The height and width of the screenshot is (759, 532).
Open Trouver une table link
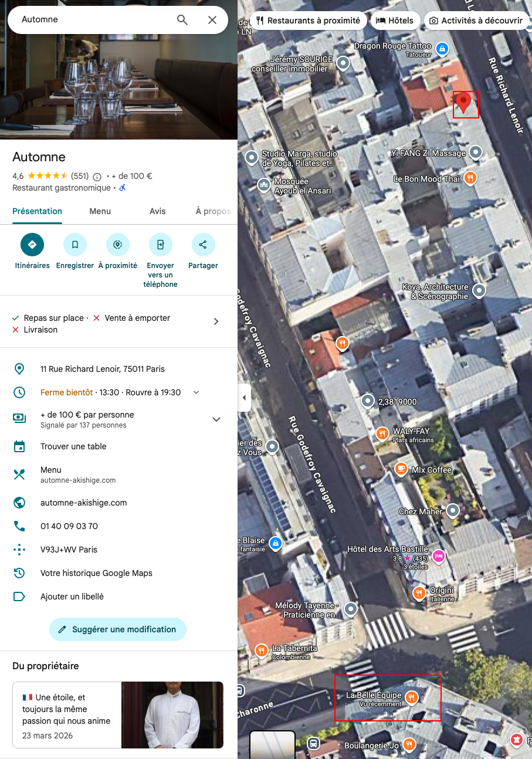[118, 446]
